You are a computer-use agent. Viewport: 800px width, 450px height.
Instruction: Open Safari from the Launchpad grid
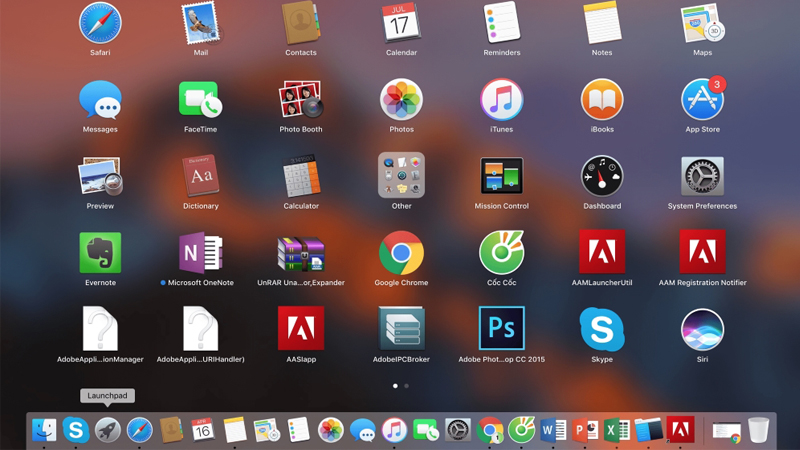click(100, 23)
